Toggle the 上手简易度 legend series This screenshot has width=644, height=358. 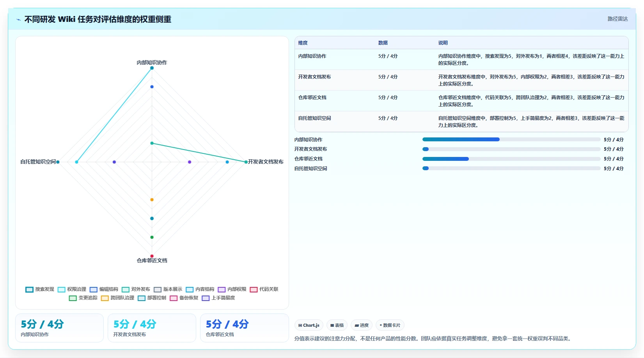[218, 298]
